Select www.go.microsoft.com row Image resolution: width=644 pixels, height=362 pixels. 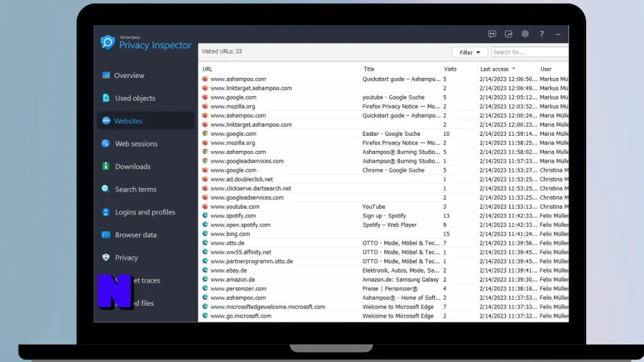[x=384, y=315]
